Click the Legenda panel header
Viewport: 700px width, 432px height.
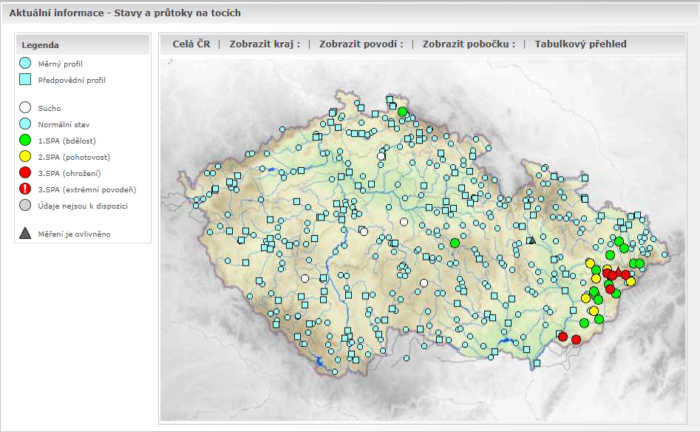(x=83, y=45)
